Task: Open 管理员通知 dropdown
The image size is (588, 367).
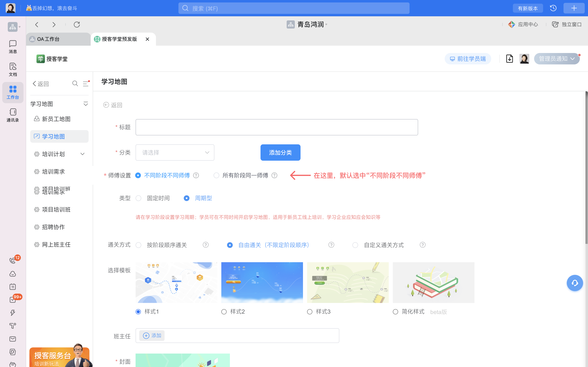Action: point(556,59)
